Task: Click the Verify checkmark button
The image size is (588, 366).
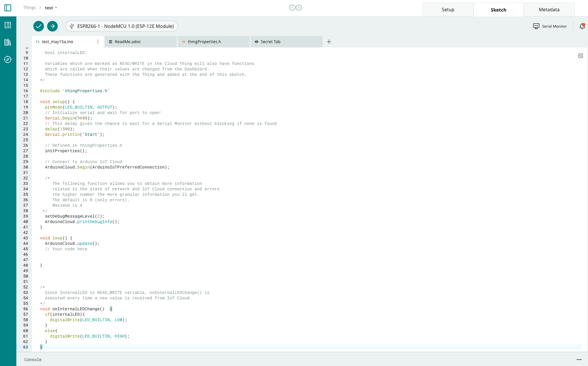Action: pyautogui.click(x=39, y=26)
